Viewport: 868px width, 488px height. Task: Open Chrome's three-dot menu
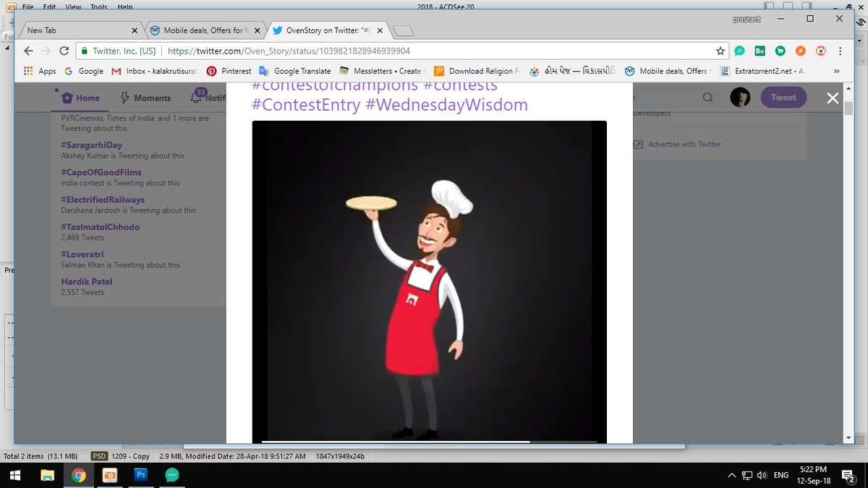[840, 51]
